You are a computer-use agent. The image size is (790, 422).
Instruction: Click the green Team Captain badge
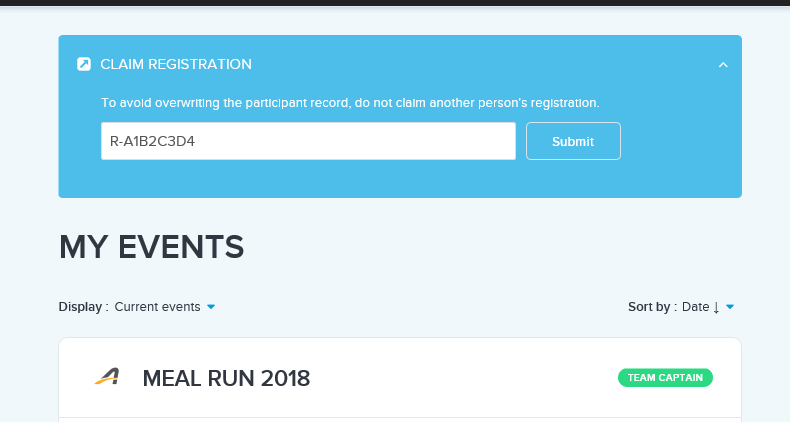tap(665, 377)
